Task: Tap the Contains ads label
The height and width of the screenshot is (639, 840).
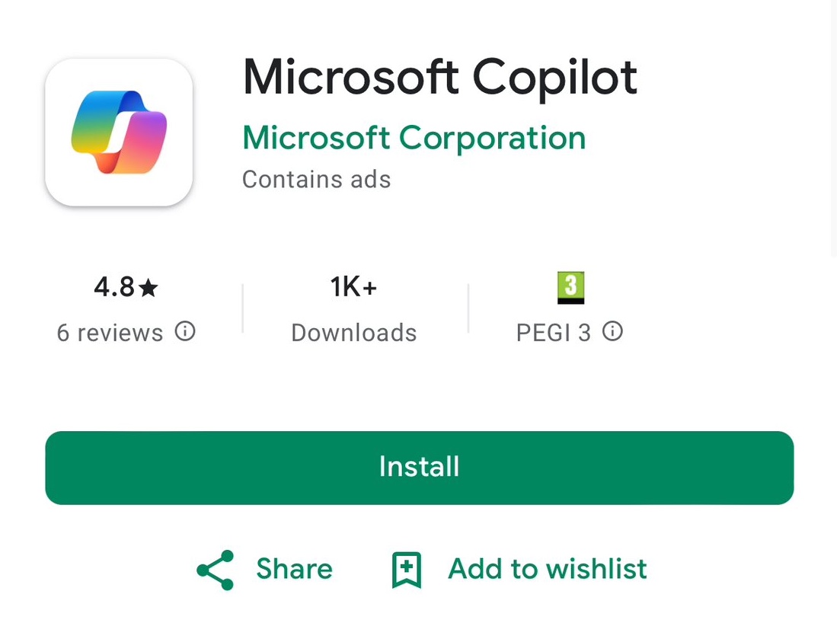Action: tap(317, 180)
